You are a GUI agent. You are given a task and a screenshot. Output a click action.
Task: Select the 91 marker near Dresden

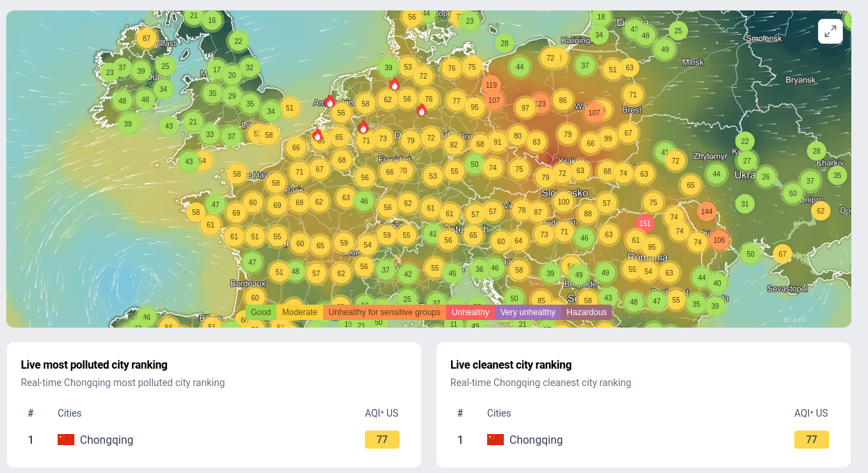[497, 142]
